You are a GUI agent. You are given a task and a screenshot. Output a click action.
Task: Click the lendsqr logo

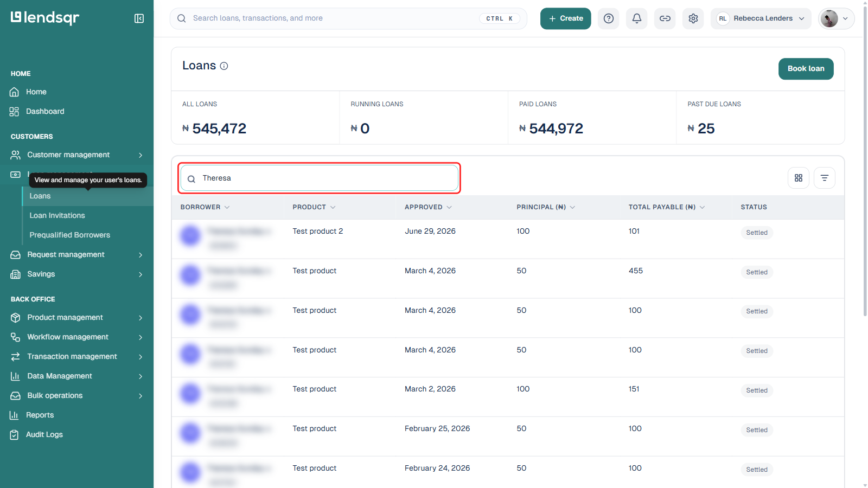click(x=45, y=18)
